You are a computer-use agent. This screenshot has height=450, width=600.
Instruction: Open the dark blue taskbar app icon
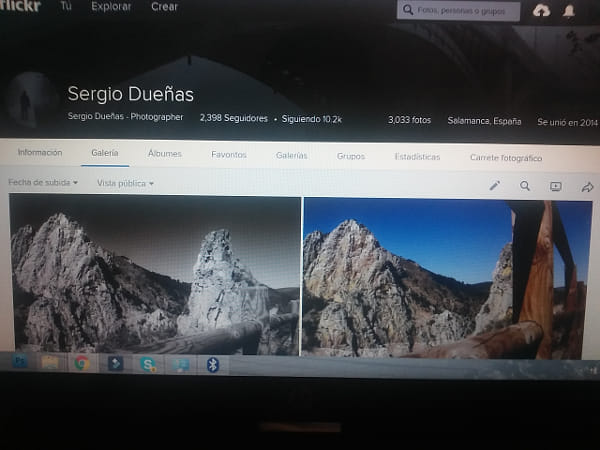115,364
